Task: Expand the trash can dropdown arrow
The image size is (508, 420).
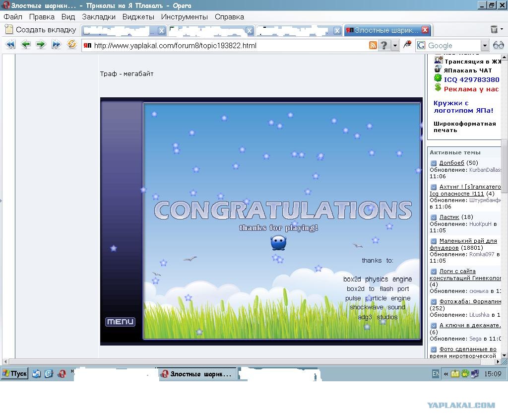Action: [502, 29]
